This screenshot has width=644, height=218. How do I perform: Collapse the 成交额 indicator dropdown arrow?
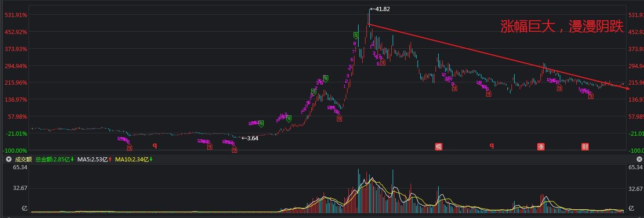point(8,159)
